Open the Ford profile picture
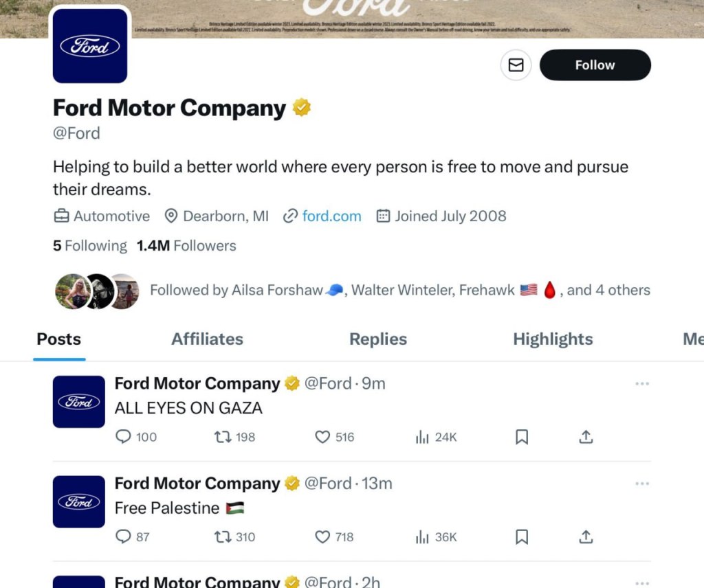Image resolution: width=704 pixels, height=588 pixels. coord(90,46)
